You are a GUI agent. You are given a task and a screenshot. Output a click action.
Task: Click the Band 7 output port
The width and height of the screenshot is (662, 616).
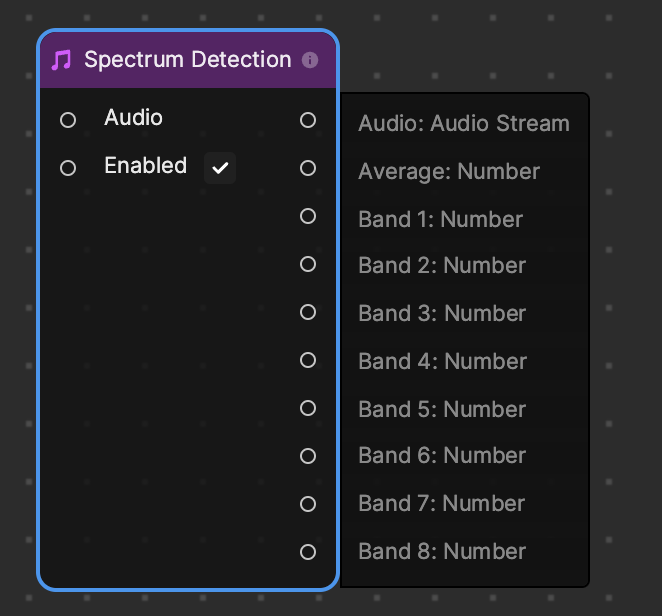(308, 504)
